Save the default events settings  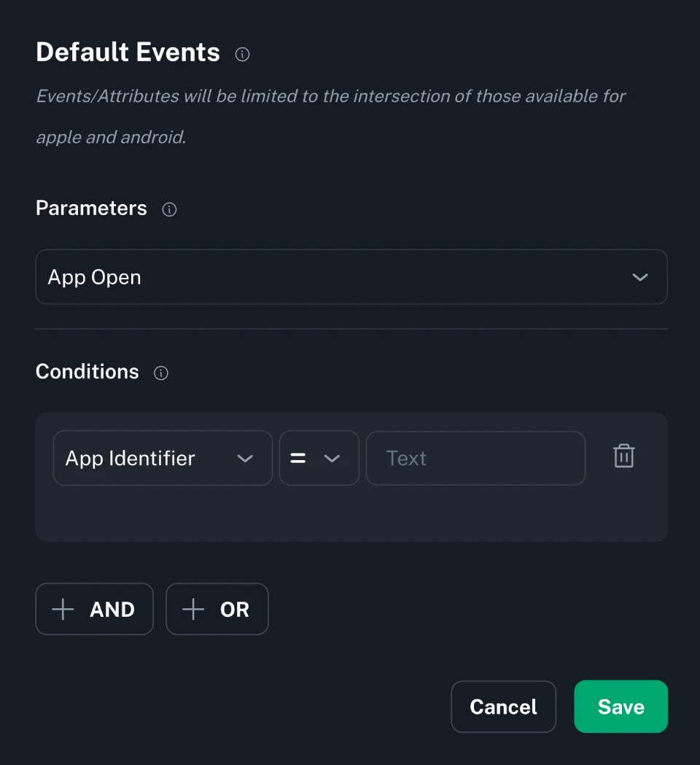[x=621, y=707]
